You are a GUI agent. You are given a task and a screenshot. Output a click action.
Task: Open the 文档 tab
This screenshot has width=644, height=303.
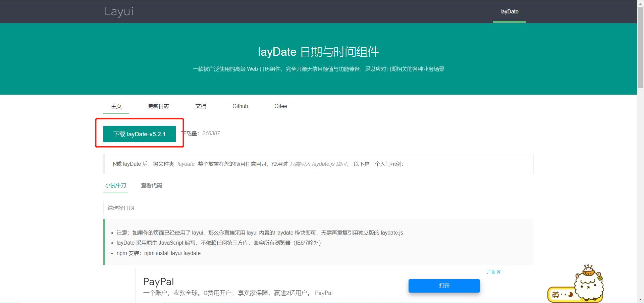tap(201, 106)
